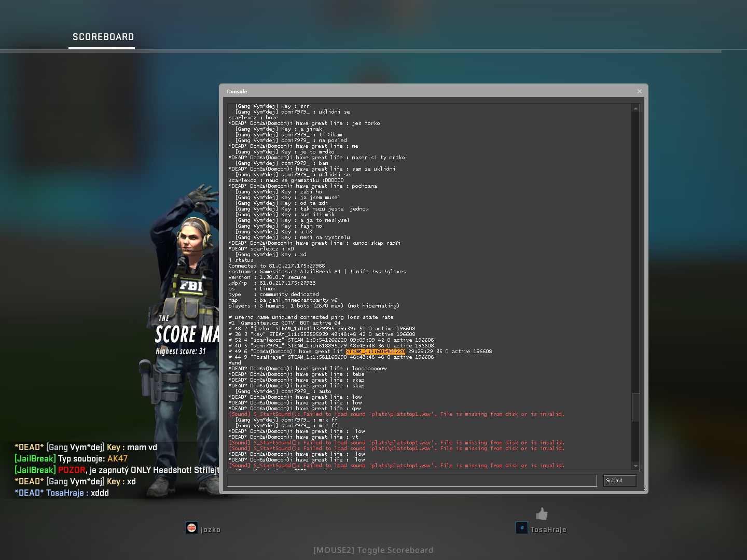The image size is (747, 560).
Task: Close the Console window with X
Action: 639,91
